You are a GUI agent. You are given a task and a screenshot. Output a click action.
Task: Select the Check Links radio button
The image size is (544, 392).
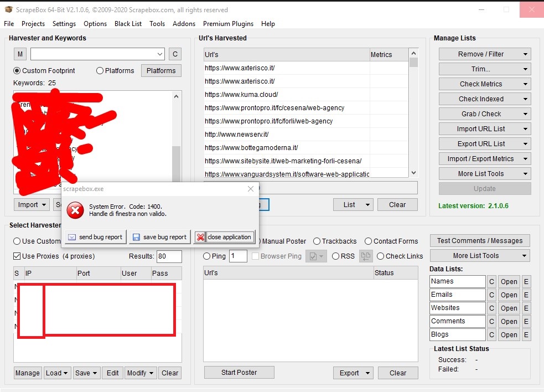pos(381,256)
